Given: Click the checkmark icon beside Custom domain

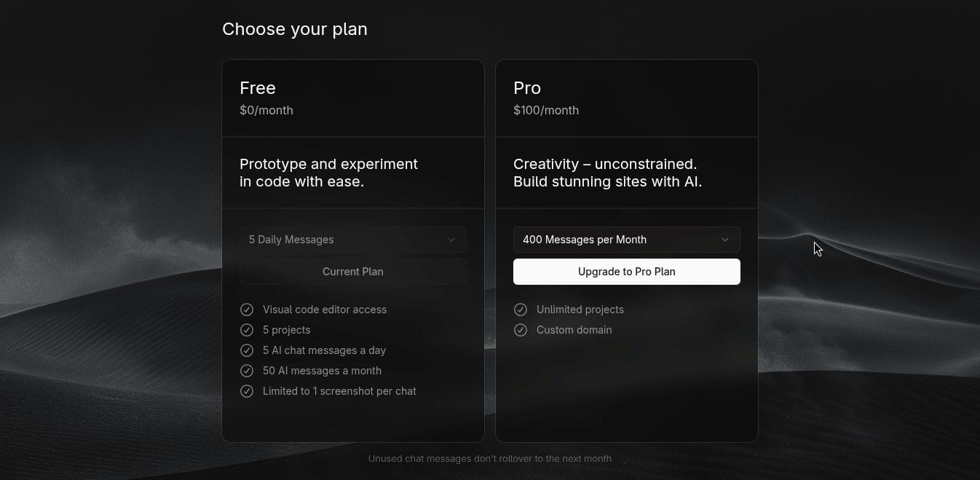Looking at the screenshot, I should [x=521, y=330].
